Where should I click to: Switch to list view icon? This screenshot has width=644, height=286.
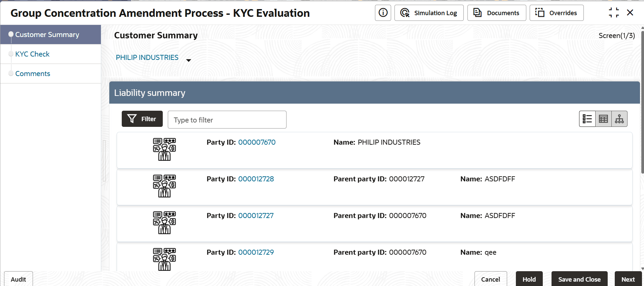(x=587, y=119)
